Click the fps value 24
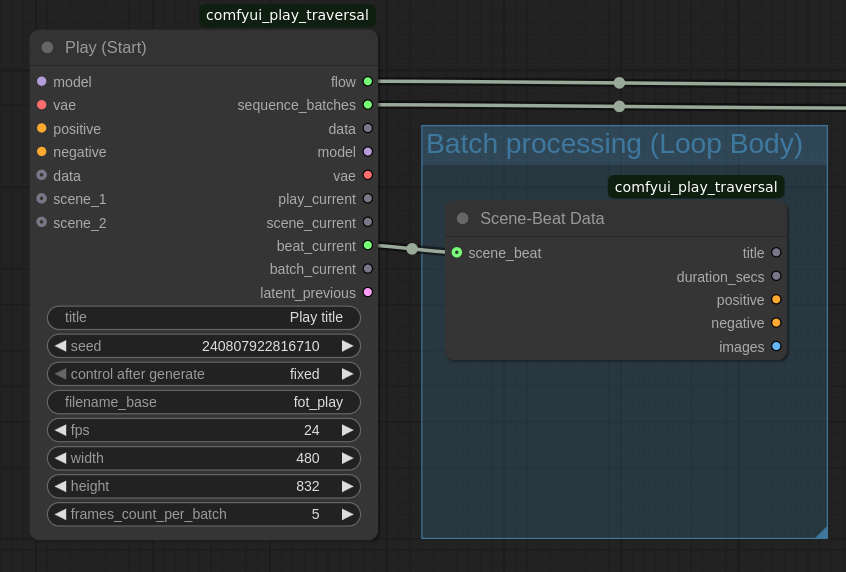The height and width of the screenshot is (572, 846). 311,430
